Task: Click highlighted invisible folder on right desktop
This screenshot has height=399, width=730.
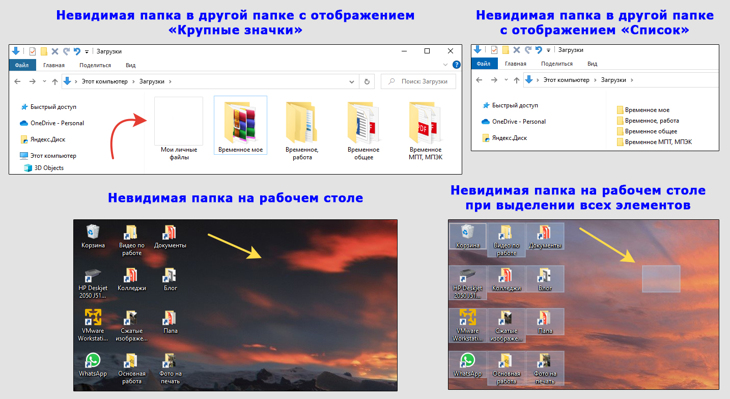Action: pyautogui.click(x=661, y=279)
